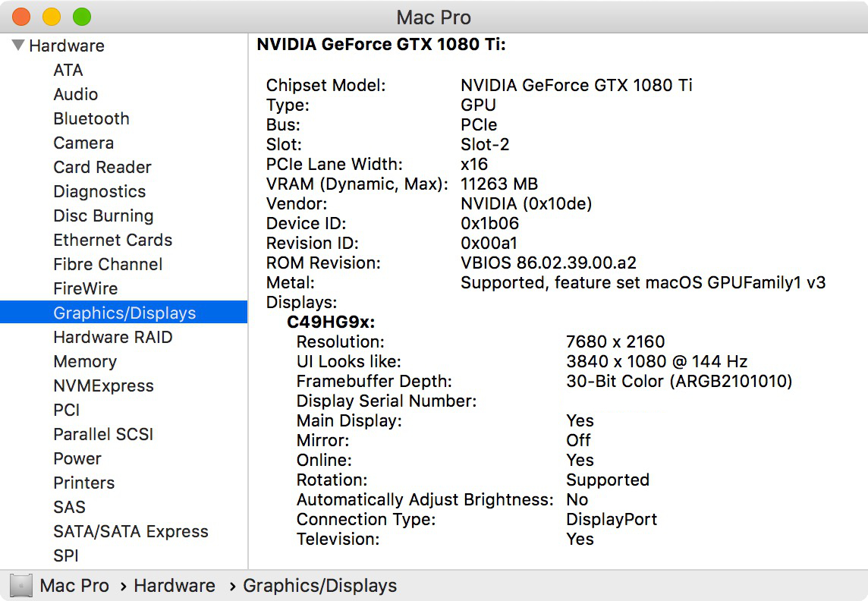Viewport: 868px width, 601px height.
Task: Click the Type value GPU
Action: coord(478,105)
